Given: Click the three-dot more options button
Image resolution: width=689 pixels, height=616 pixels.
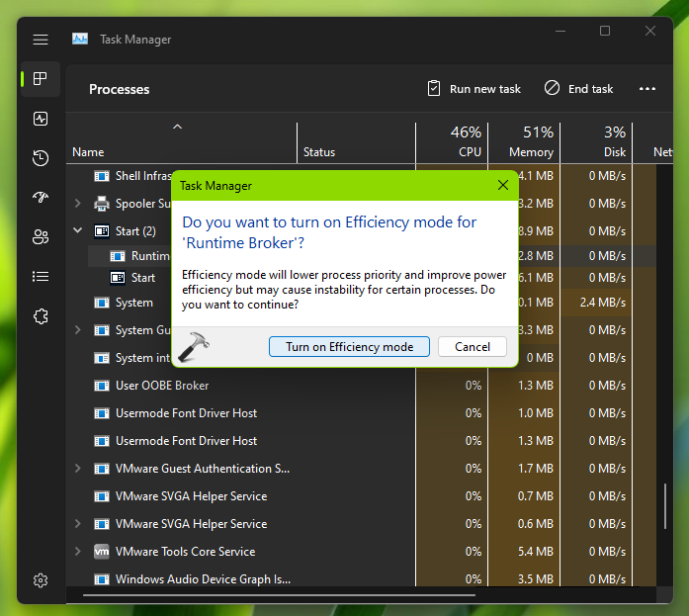Looking at the screenshot, I should click(647, 89).
